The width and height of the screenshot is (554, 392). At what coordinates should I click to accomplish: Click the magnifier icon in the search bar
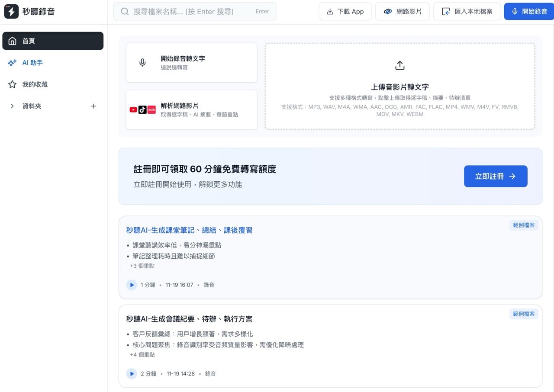click(x=125, y=11)
